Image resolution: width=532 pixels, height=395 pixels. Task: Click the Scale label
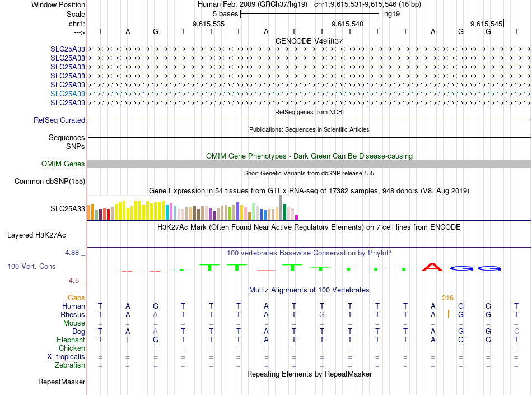[76, 14]
